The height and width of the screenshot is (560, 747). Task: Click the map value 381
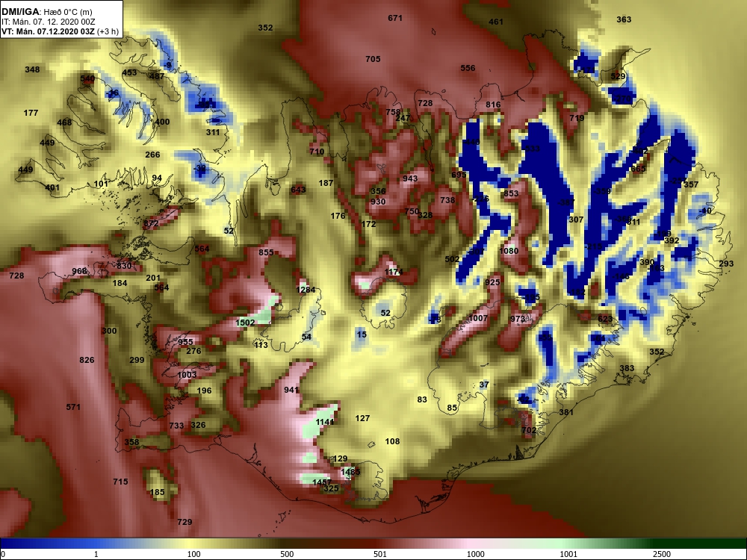(566, 412)
